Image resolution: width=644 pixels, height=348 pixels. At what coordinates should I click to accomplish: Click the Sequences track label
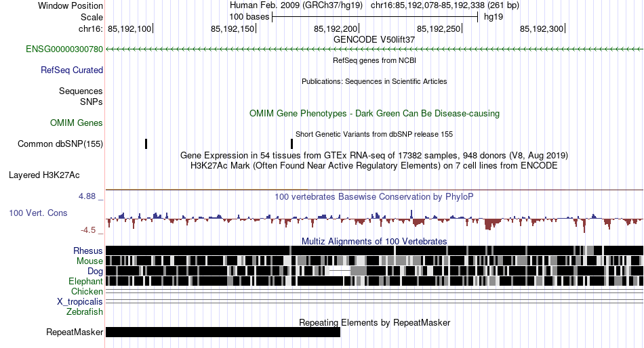[x=81, y=91]
